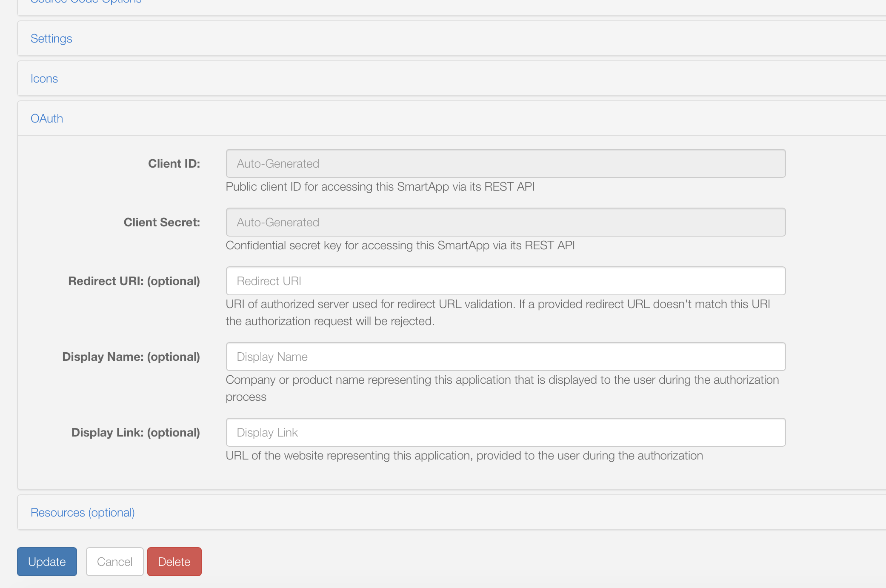Expand the Settings section
Image resolution: width=886 pixels, height=588 pixels.
(x=51, y=39)
